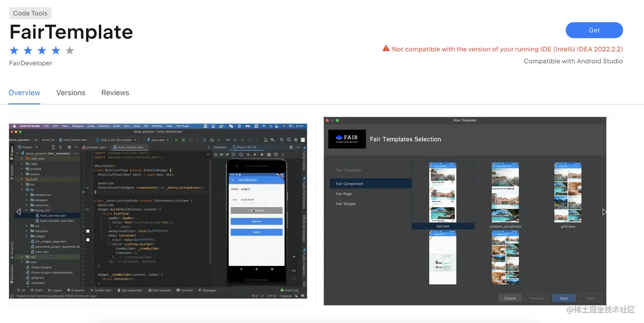Click the Apple menu icon

pos(14,126)
